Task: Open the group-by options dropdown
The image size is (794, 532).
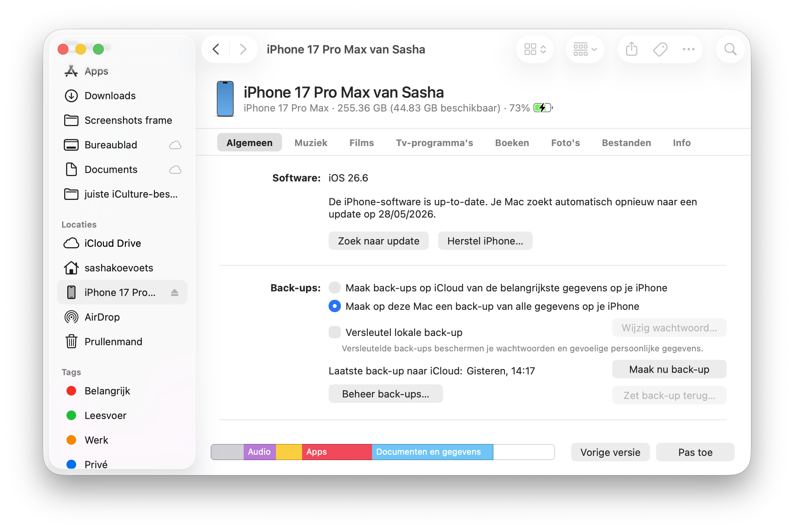Action: (x=585, y=49)
